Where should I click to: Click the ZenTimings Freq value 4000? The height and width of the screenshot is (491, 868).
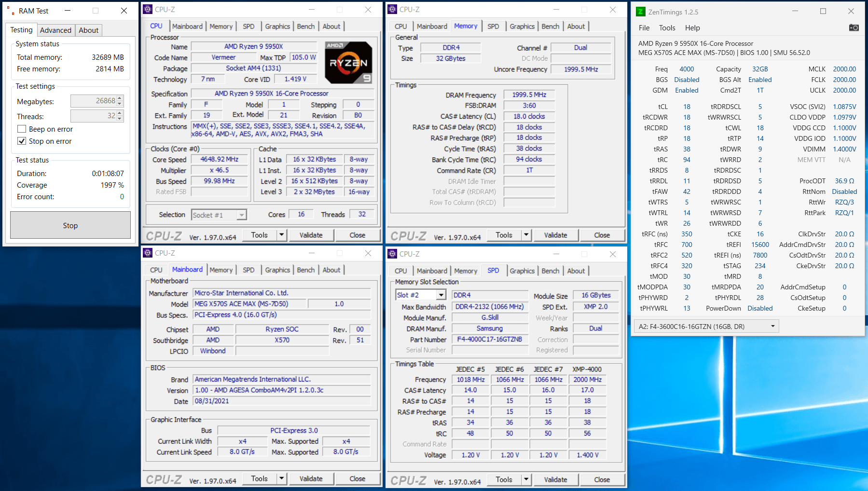click(687, 69)
